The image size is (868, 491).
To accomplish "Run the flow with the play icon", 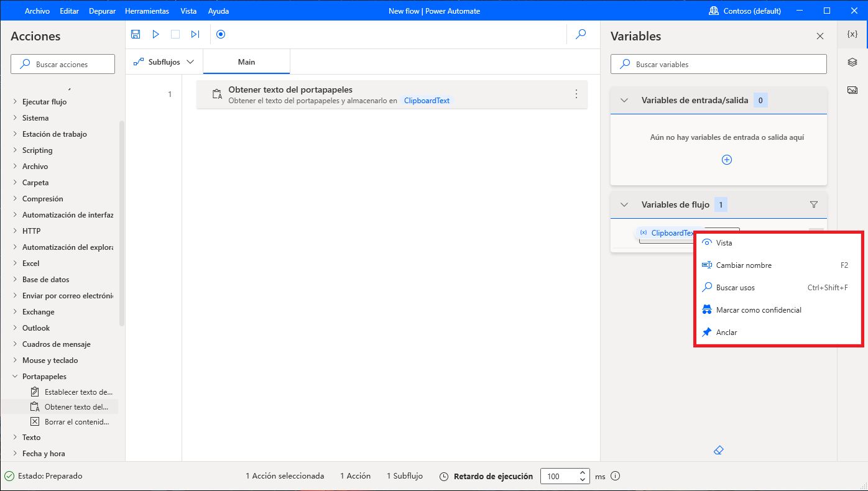I will click(x=155, y=34).
